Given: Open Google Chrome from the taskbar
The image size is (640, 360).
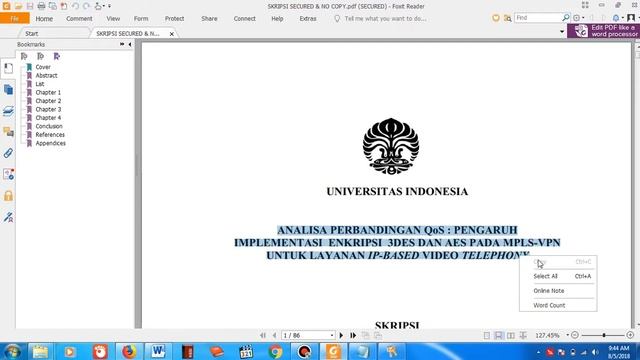Looking at the screenshot, I should 276,351.
